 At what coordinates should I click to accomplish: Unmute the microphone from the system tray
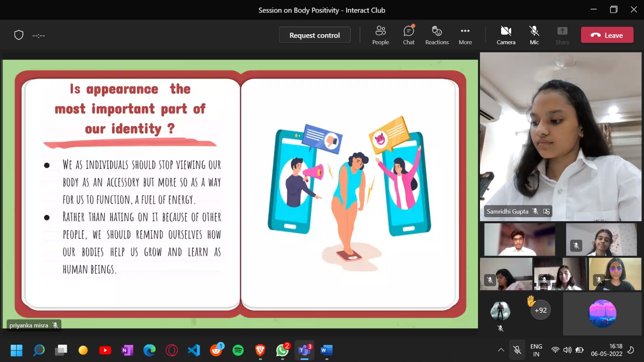pyautogui.click(x=517, y=349)
